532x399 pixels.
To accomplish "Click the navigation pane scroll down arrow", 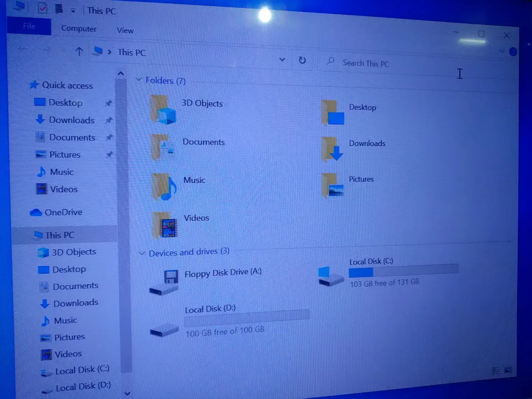I will pyautogui.click(x=127, y=393).
